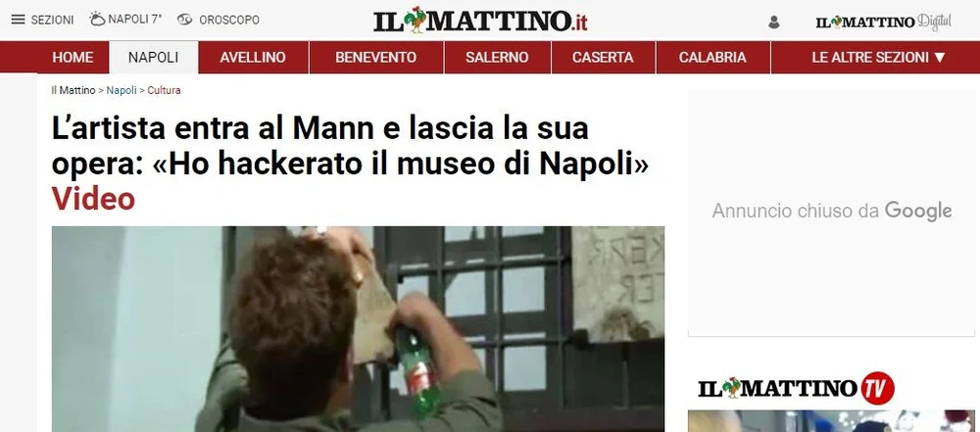Viewport: 980px width, 432px height.
Task: Follow the Napoli breadcrumb link
Action: click(122, 90)
